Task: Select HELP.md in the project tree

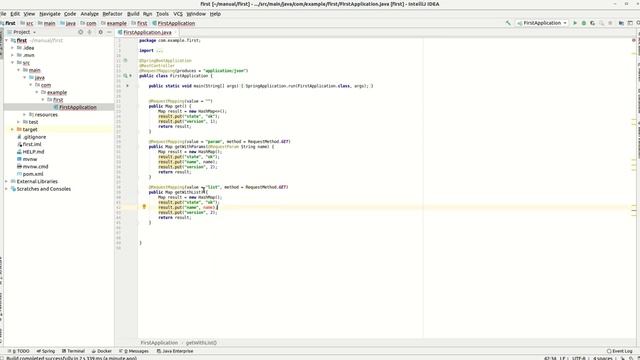Action: (x=33, y=152)
